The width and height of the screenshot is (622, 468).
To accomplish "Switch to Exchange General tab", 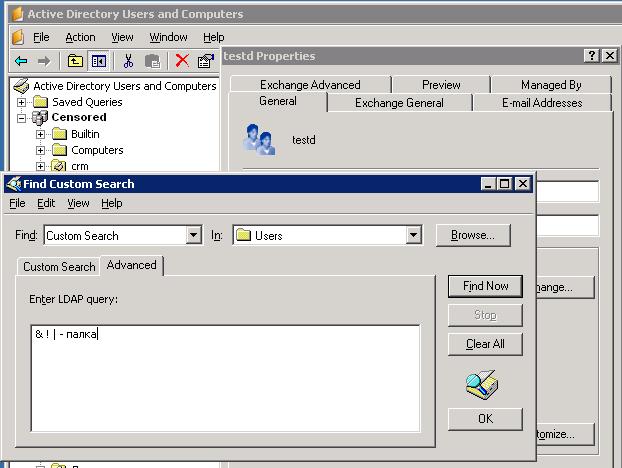I will [399, 103].
